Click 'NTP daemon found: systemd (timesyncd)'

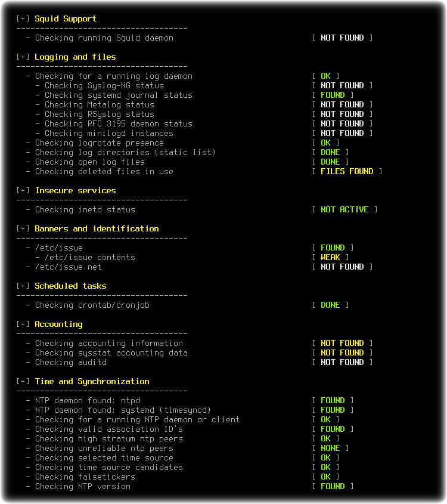(x=123, y=410)
